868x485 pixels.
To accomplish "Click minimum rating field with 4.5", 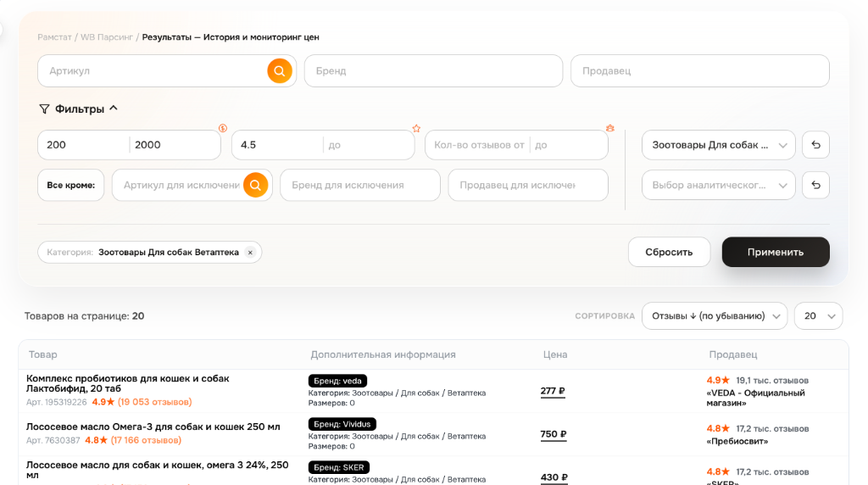I will click(278, 145).
